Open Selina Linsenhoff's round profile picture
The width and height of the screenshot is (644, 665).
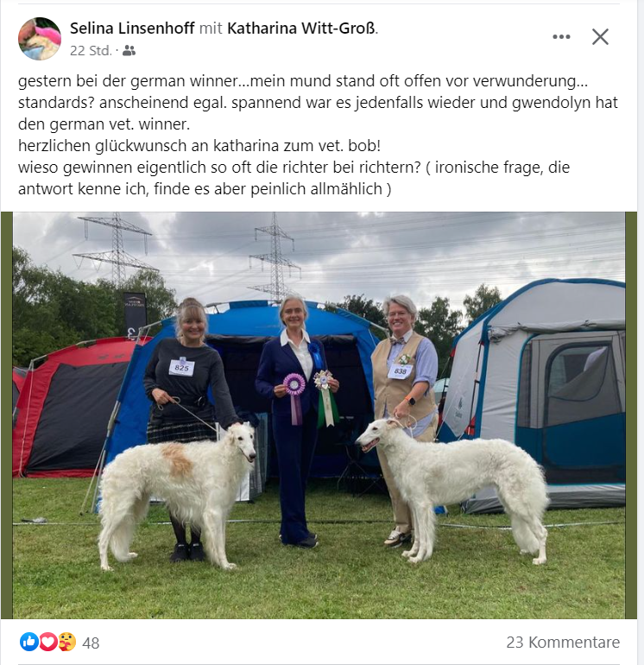(40, 39)
